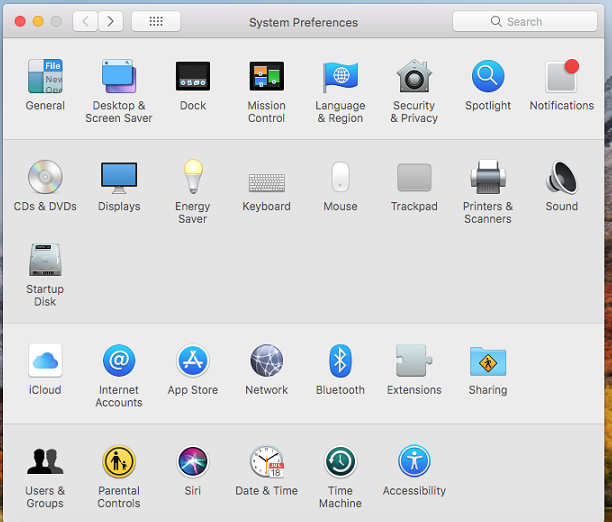Click the Search field in the toolbar
Viewport: 612px width, 522px height.
click(x=525, y=21)
